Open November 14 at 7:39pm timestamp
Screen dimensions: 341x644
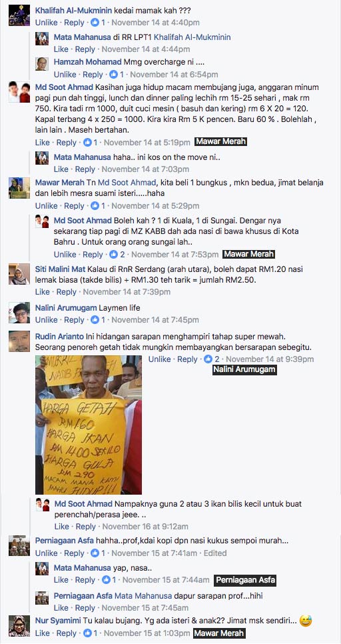127,292
